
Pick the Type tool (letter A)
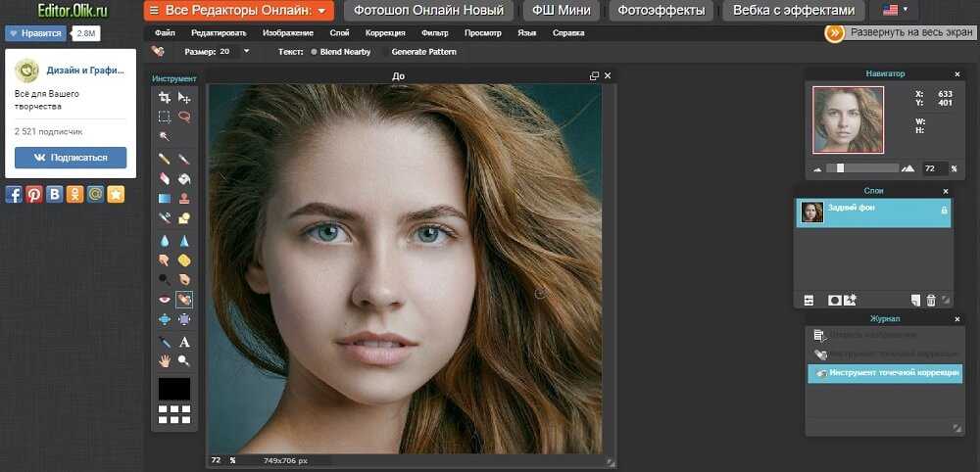pyautogui.click(x=184, y=342)
